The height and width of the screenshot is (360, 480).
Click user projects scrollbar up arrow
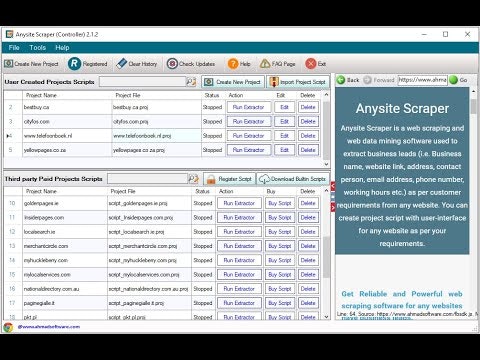click(326, 95)
